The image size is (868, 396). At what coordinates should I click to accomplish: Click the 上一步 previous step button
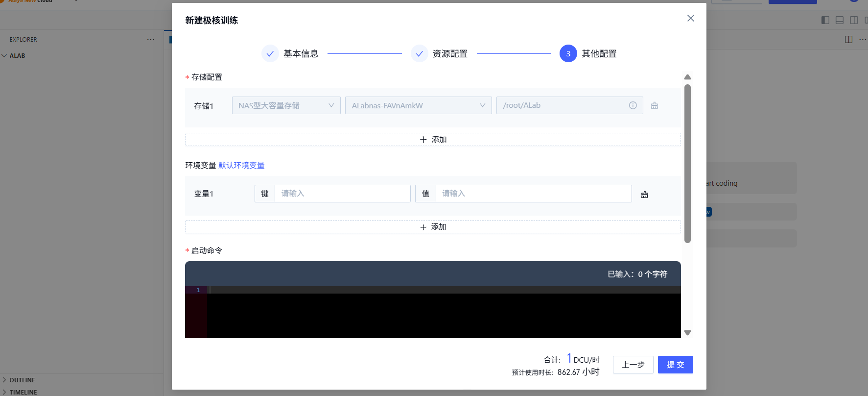coord(633,365)
